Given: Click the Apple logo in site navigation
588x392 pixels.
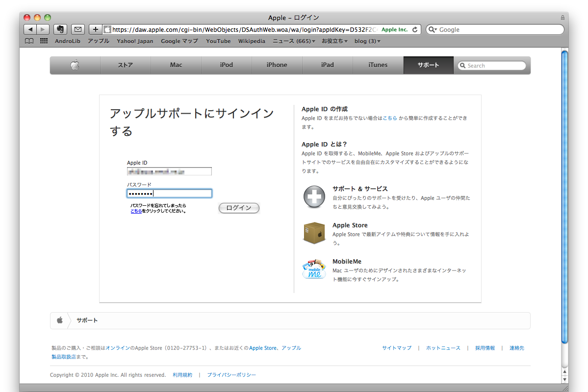Looking at the screenshot, I should 75,65.
